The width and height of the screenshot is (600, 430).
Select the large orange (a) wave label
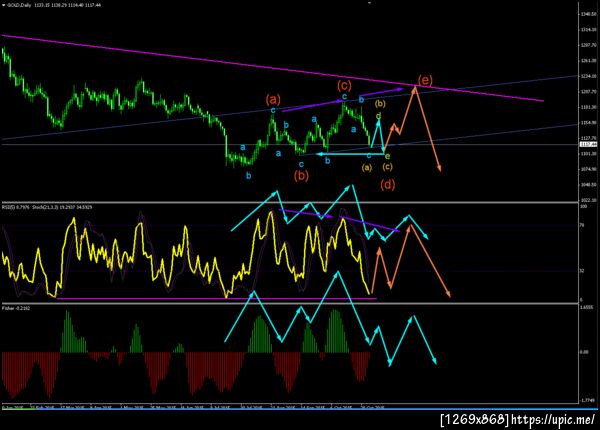point(273,100)
